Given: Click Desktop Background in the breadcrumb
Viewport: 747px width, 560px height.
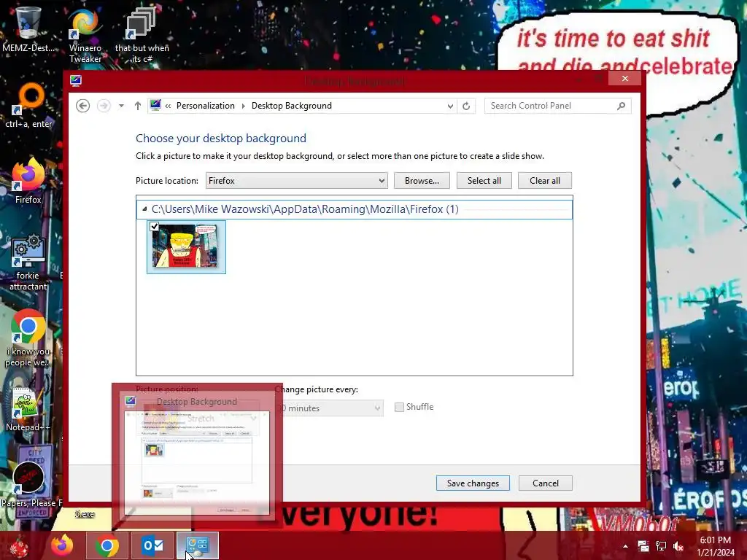Looking at the screenshot, I should (x=292, y=106).
